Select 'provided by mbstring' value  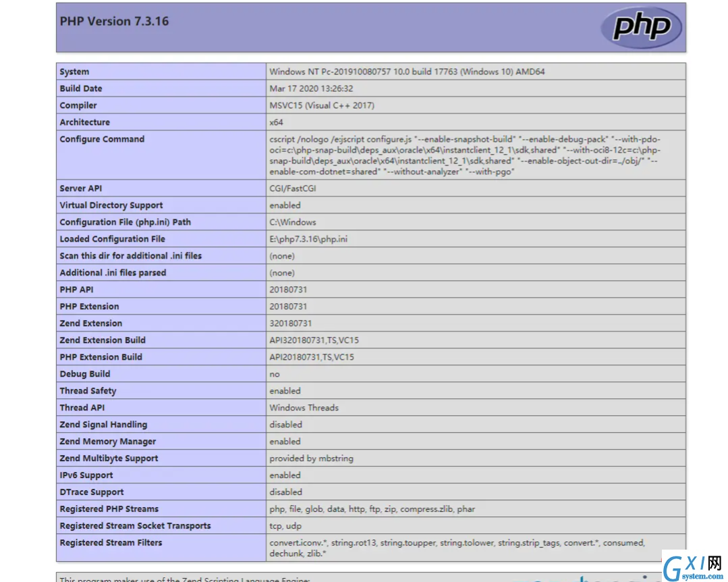[x=311, y=458]
